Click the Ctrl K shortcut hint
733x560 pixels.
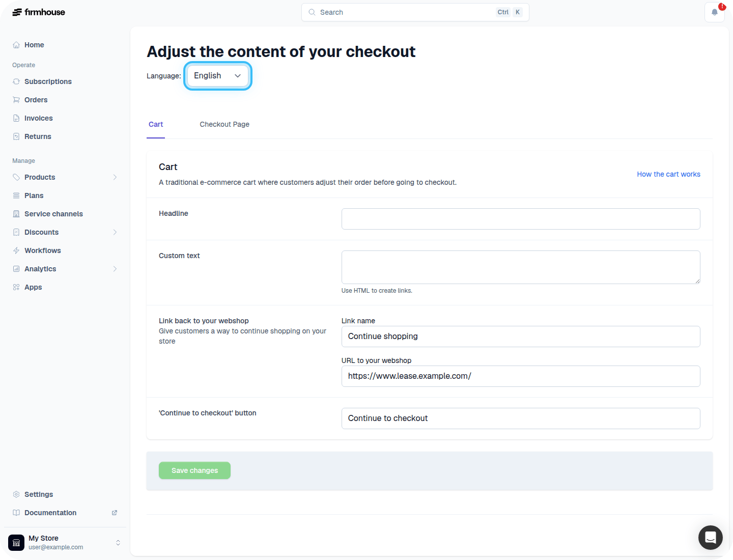pos(510,12)
